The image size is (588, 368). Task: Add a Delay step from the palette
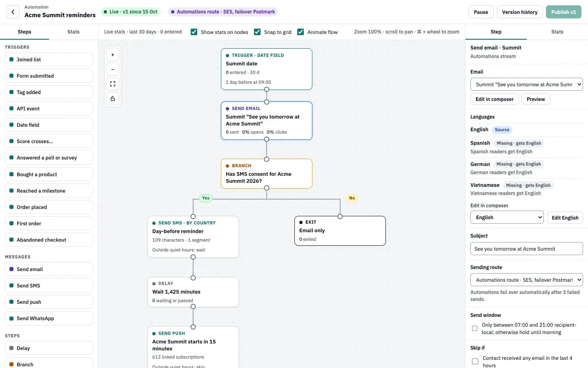pyautogui.click(x=49, y=348)
